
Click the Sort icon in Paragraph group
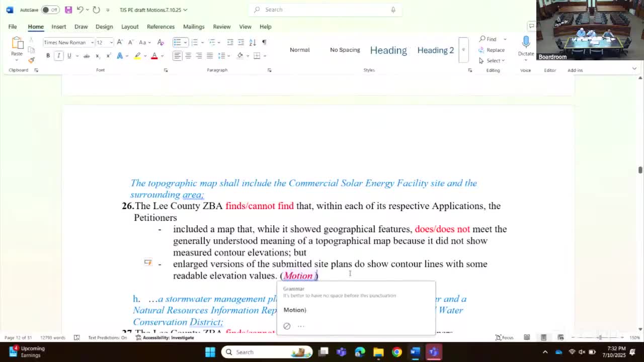click(253, 42)
